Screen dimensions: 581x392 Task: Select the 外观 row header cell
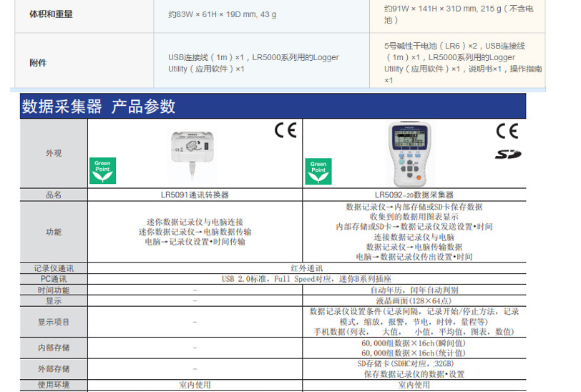pyautogui.click(x=54, y=153)
